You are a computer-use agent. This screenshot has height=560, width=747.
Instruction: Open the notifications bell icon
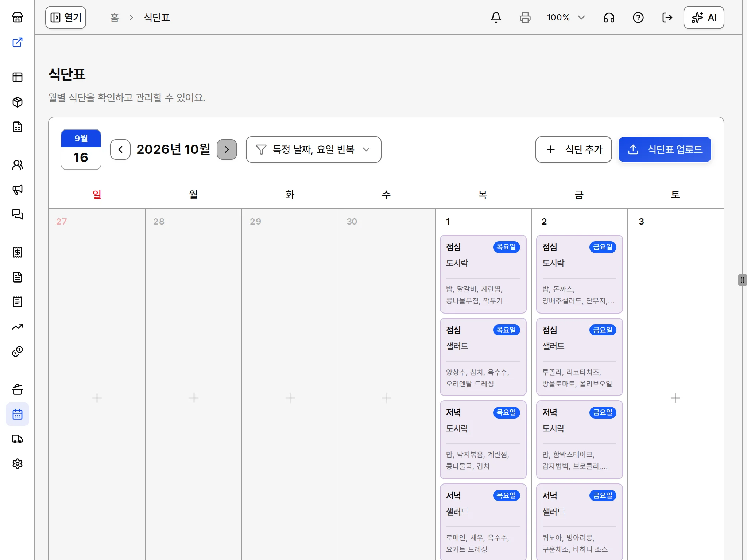pos(496,17)
